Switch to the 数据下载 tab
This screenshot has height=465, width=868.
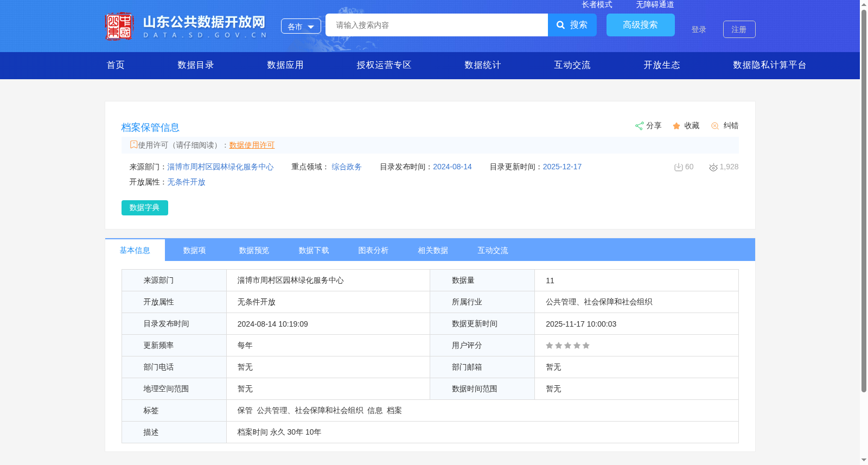click(x=314, y=250)
